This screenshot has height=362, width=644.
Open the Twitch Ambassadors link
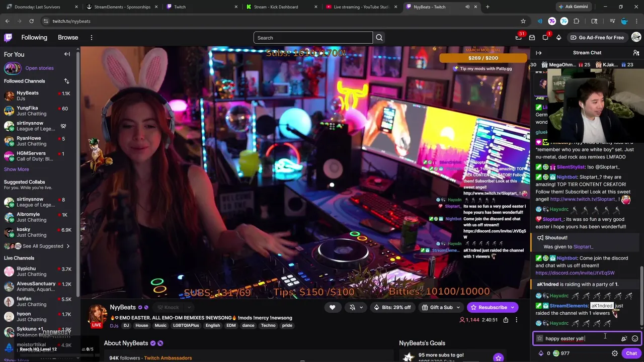point(168,358)
